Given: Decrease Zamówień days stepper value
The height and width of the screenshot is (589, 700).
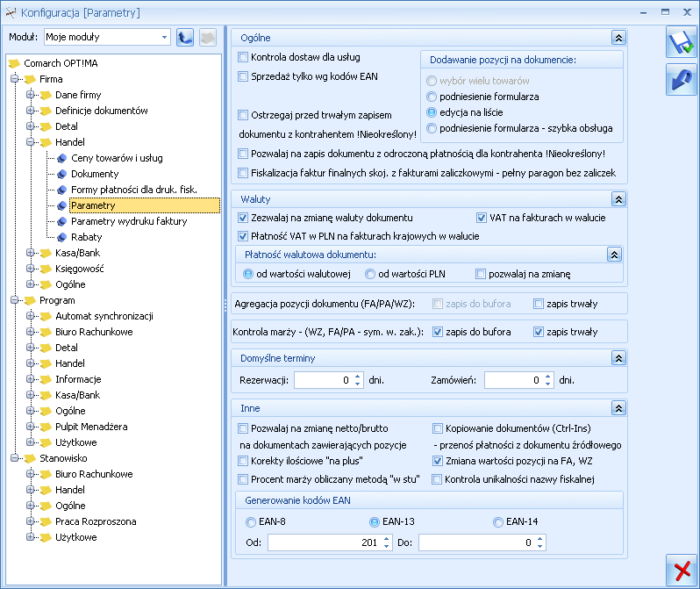Looking at the screenshot, I should [x=547, y=384].
